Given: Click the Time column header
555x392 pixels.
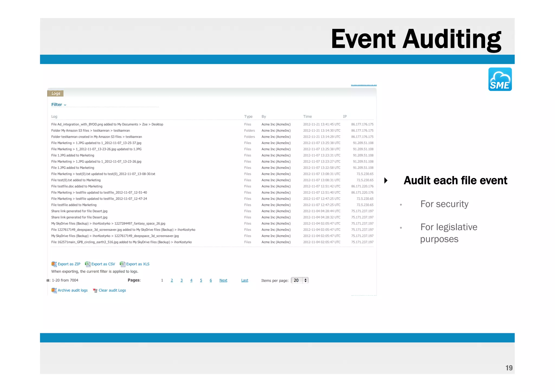Looking at the screenshot, I should point(307,116).
